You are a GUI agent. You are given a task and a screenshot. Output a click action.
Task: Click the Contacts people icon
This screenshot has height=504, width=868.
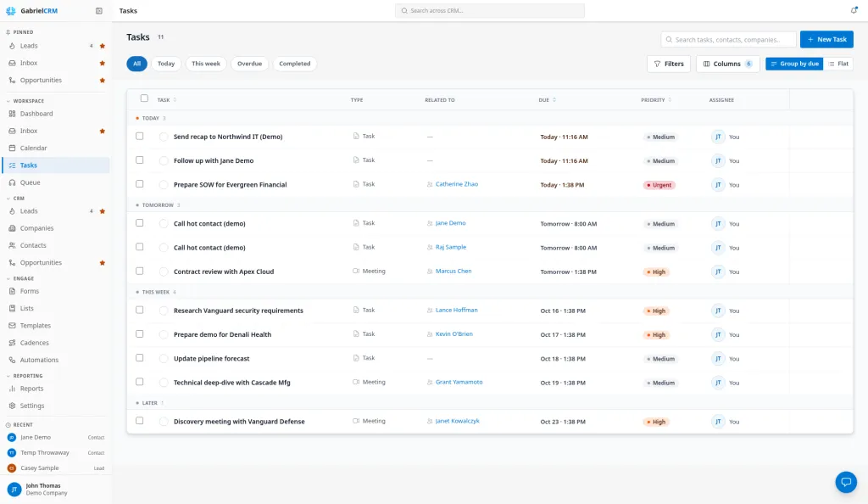(12, 245)
